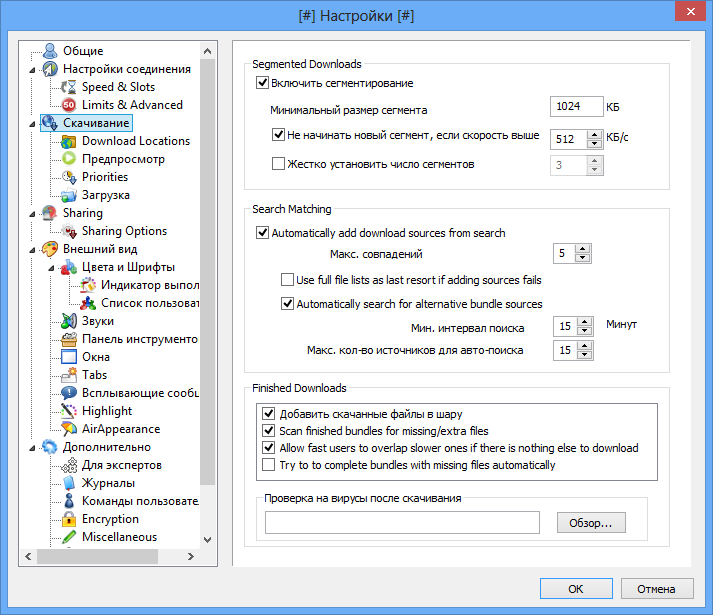Collapse the Дополнительно tree node
Screen dimensions: 713x615
(x=32, y=449)
